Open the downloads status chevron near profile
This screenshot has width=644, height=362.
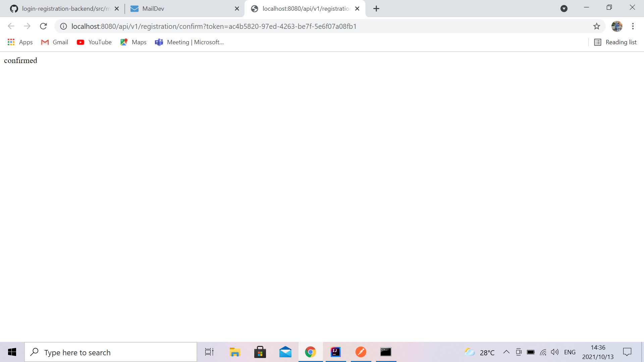tap(564, 8)
